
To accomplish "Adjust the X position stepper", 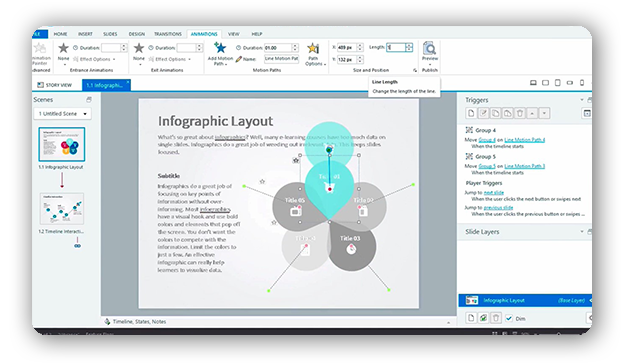I will pos(360,47).
